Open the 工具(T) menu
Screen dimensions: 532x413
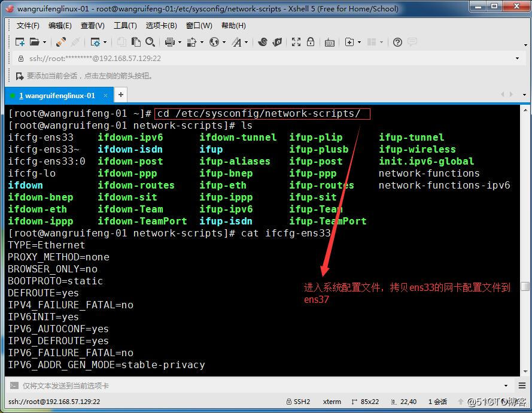pyautogui.click(x=125, y=26)
